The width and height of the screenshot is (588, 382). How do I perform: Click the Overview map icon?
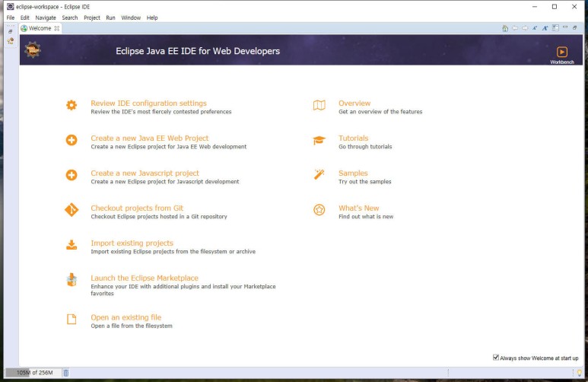click(319, 106)
